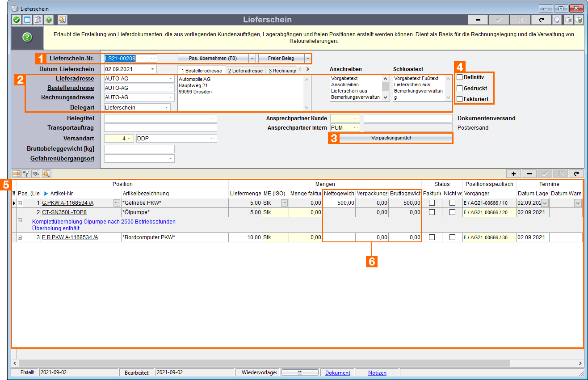
Task: Open lookup ellipsis for Lieferschein-Nr. field
Action: (x=153, y=58)
